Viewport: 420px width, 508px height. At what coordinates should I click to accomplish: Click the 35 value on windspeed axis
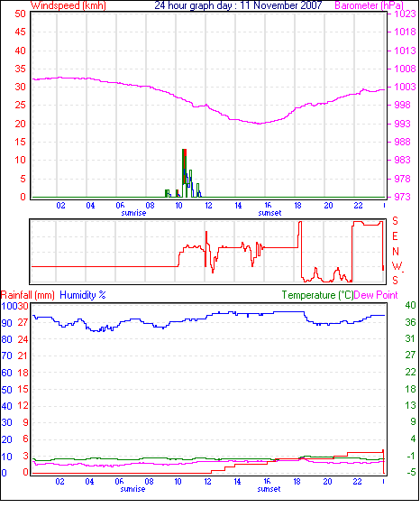[21, 69]
